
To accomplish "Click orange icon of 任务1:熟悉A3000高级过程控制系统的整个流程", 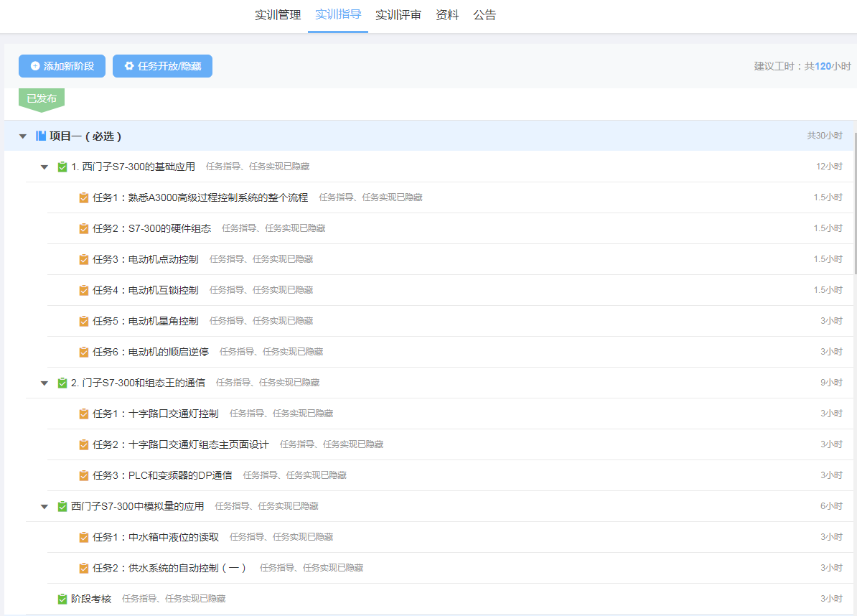I will 84,197.
